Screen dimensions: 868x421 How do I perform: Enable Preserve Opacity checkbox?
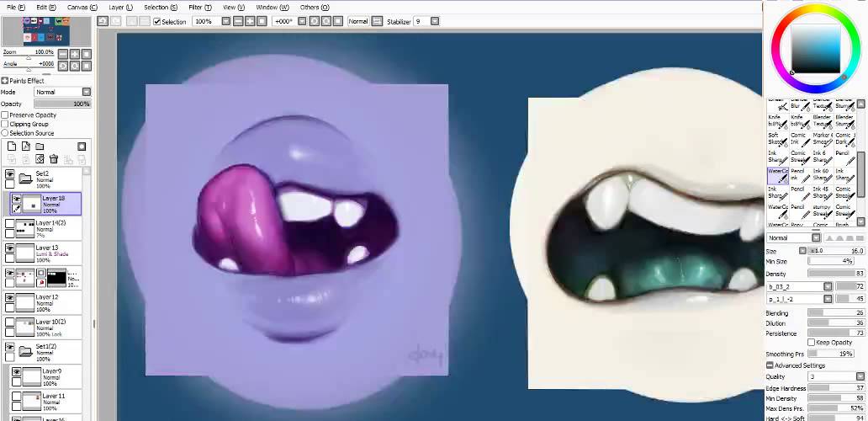[5, 115]
